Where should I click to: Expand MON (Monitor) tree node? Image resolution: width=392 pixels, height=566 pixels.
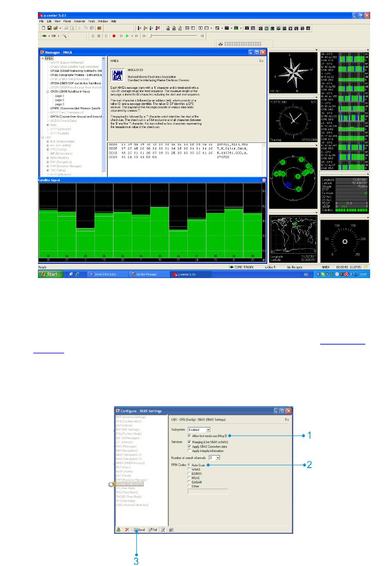48,158
